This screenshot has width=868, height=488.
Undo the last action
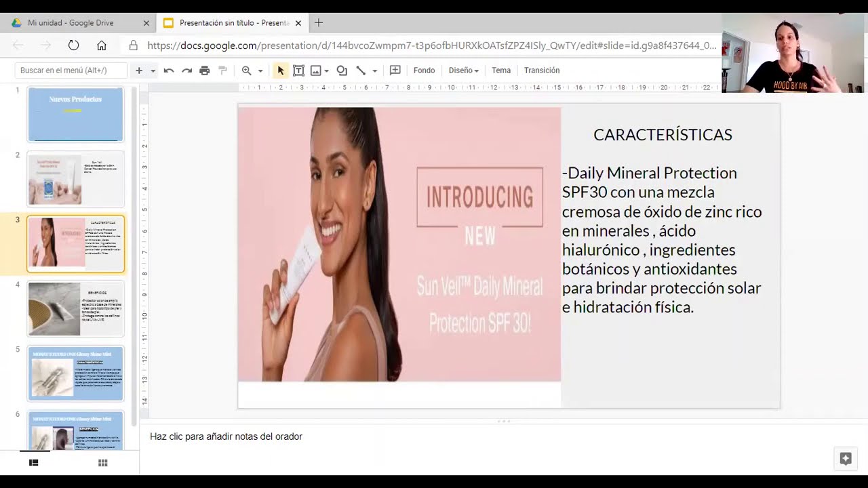tap(169, 70)
